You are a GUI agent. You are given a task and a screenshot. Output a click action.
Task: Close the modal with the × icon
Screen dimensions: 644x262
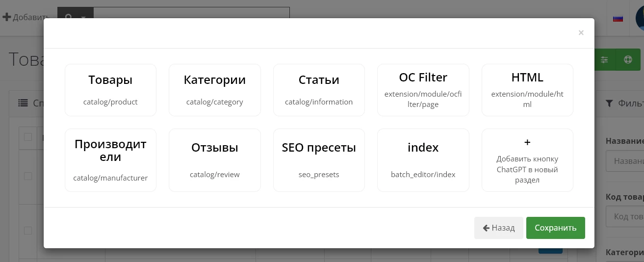pos(581,33)
